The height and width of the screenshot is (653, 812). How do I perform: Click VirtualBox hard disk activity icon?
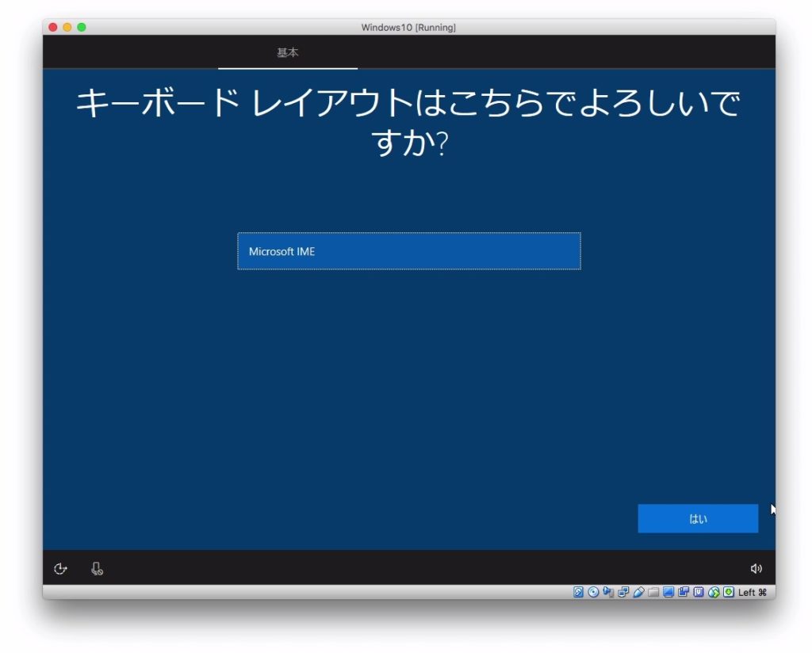[x=578, y=592]
